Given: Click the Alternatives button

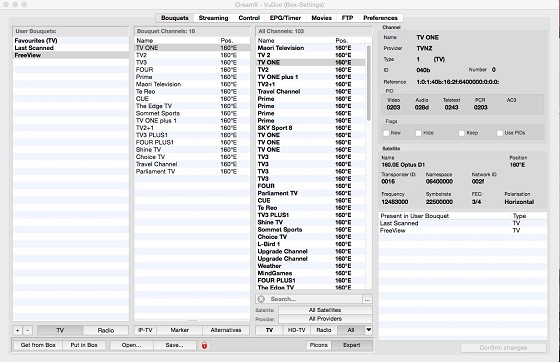Looking at the screenshot, I should (x=226, y=330).
